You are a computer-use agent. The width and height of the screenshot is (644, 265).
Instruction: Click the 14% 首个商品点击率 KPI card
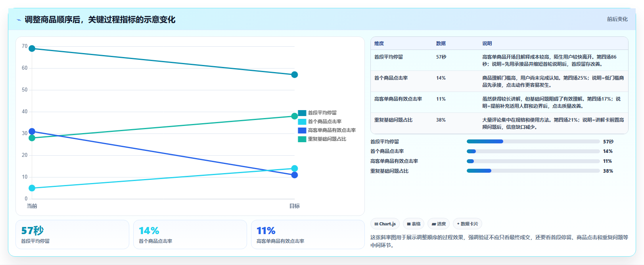click(x=190, y=234)
